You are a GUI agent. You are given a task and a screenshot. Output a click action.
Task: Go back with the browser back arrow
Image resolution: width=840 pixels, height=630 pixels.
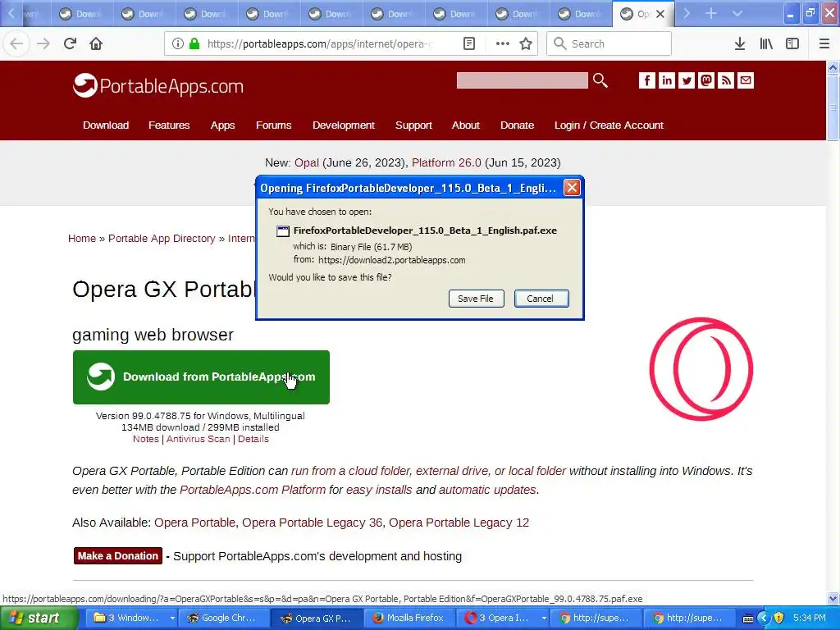tap(16, 43)
